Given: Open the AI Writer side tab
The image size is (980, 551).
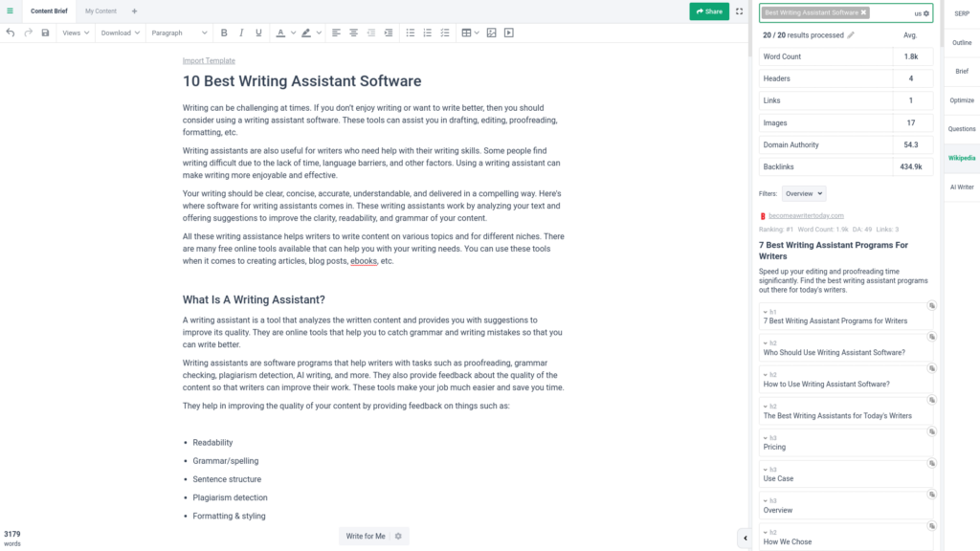Looking at the screenshot, I should (962, 187).
